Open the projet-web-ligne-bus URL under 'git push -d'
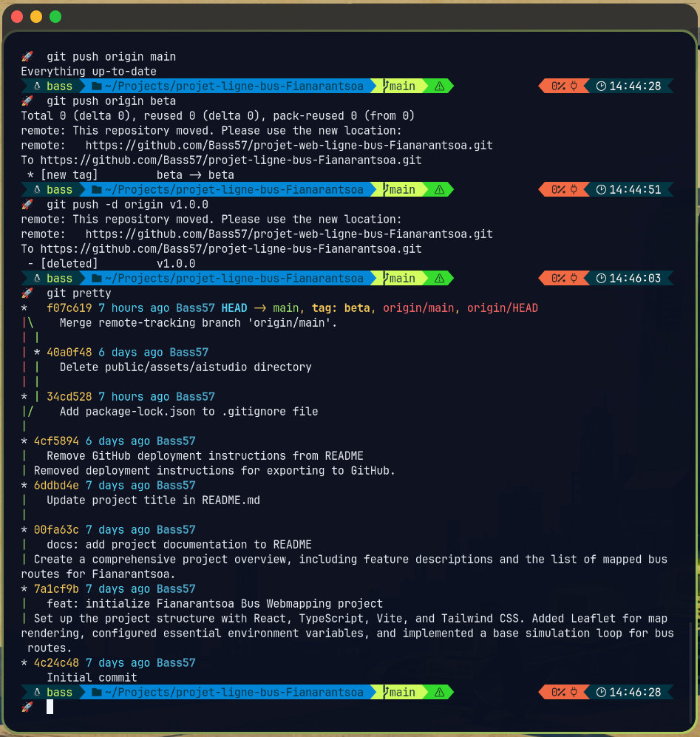 [289, 234]
